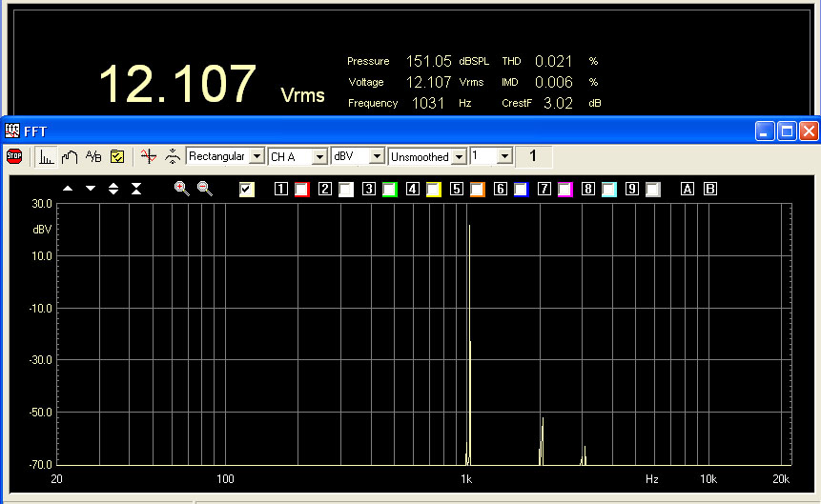
Task: Toggle the checked live trace checkbox
Action: coord(247,189)
